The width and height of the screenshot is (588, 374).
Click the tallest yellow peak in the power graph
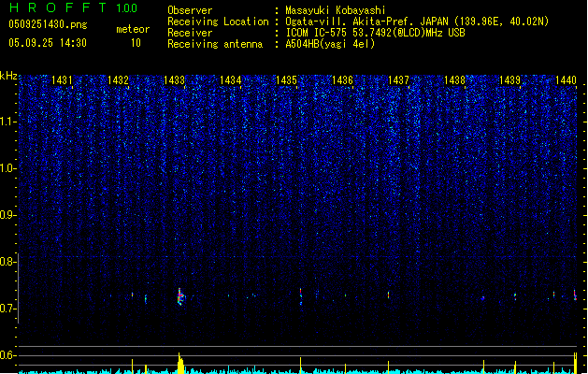coord(180,363)
